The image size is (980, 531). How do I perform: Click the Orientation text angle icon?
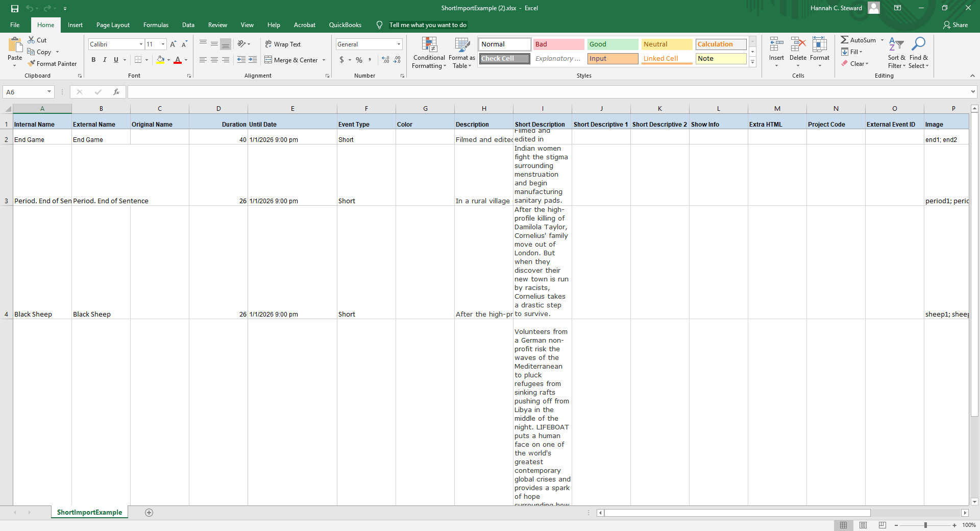[242, 44]
